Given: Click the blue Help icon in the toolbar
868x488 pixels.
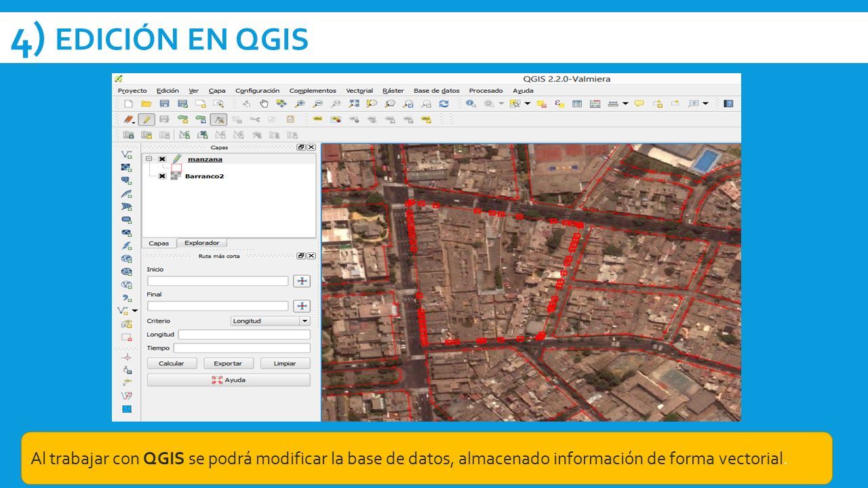Looking at the screenshot, I should [728, 104].
